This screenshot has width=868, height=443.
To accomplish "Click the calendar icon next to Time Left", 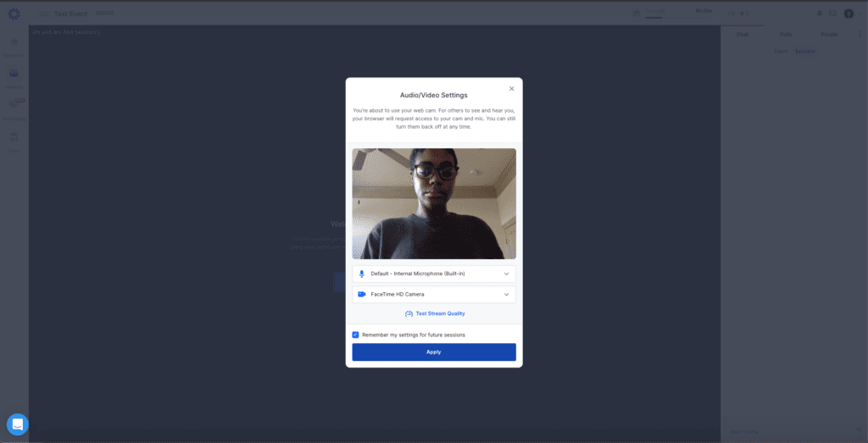I will [x=637, y=14].
